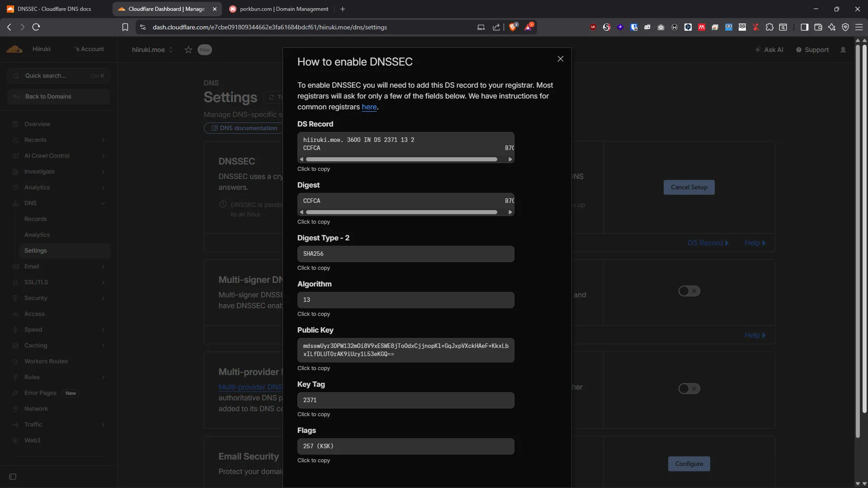
Task: Reload the page
Action: coord(36,27)
